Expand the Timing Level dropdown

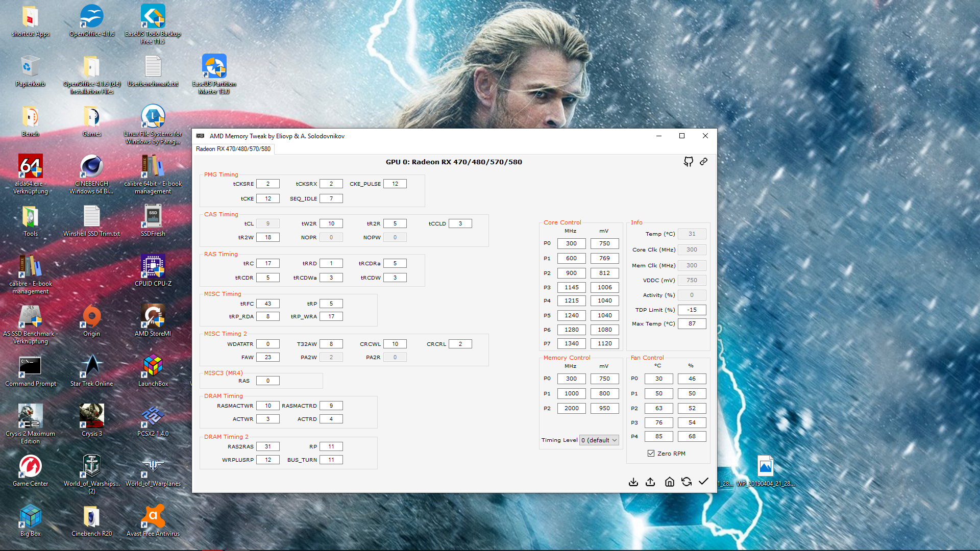point(599,440)
